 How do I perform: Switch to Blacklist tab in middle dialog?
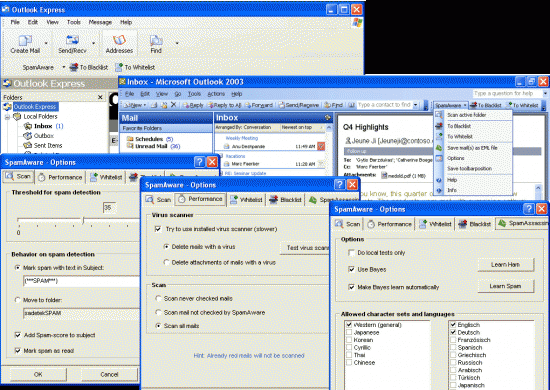pyautogui.click(x=286, y=200)
